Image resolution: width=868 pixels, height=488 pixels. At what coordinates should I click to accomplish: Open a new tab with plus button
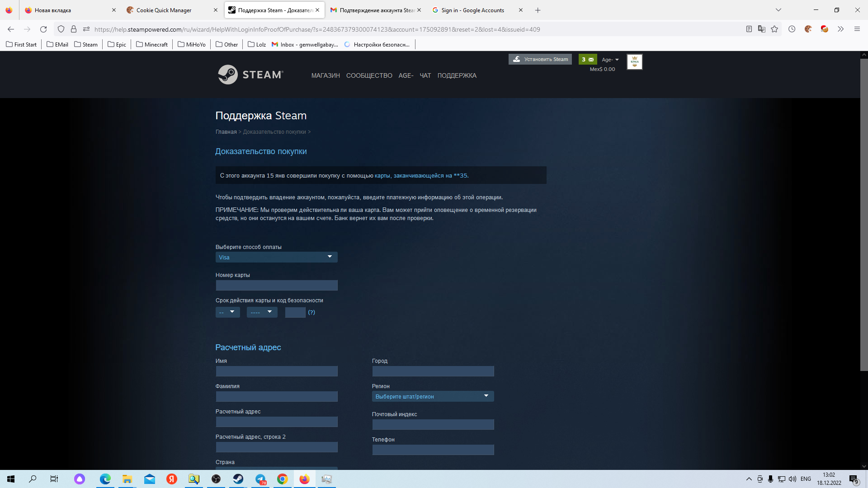point(538,10)
